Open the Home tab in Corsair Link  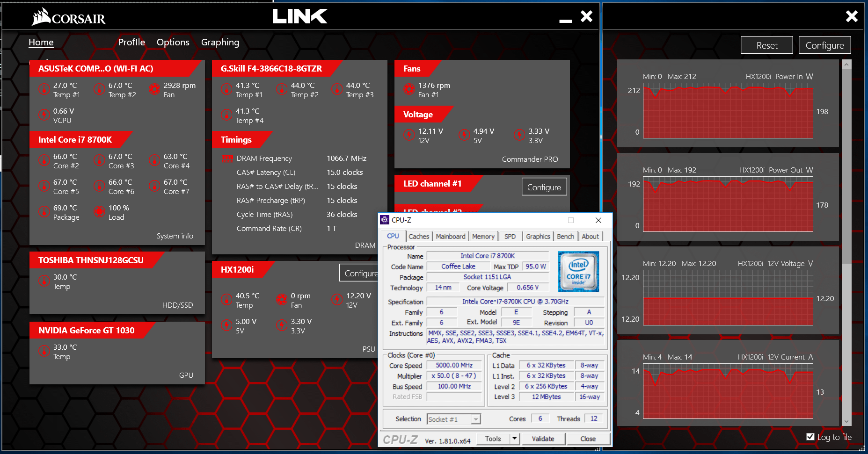point(41,42)
